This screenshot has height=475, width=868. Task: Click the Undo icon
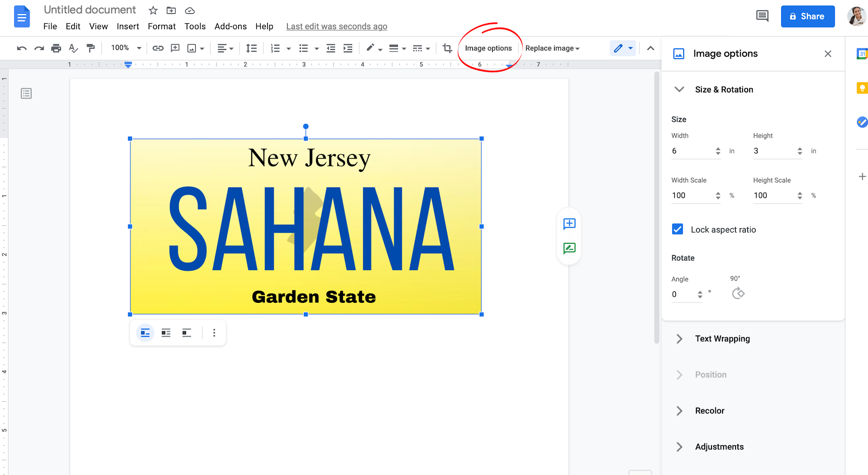[x=22, y=48]
